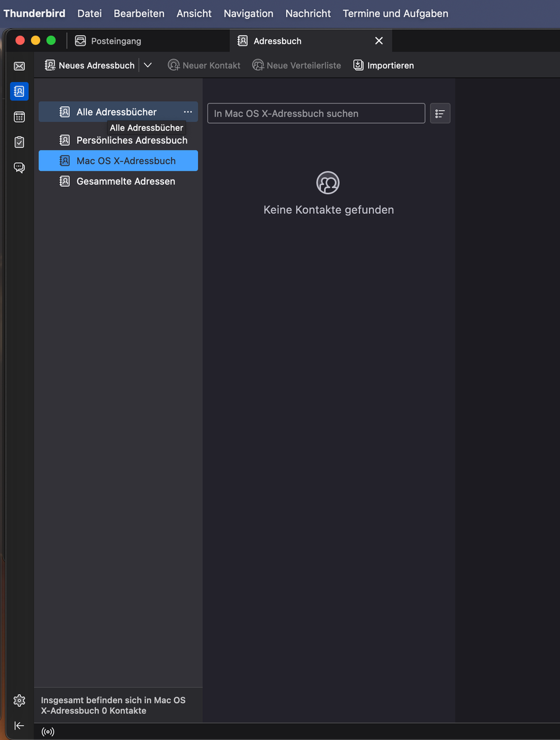Click the Posteingang tab inbox icon
Screen dimensions: 560x740
coord(80,41)
